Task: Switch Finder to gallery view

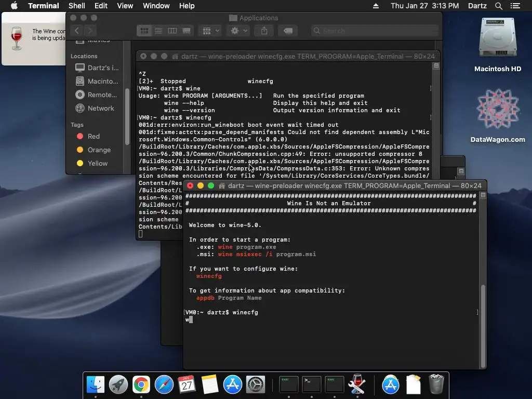Action: click(187, 31)
